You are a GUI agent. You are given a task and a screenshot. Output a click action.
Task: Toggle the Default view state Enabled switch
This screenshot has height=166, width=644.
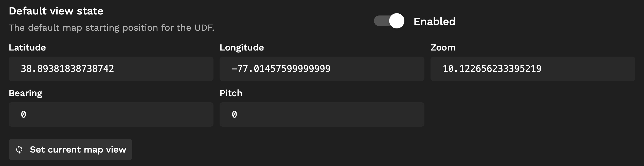(389, 21)
